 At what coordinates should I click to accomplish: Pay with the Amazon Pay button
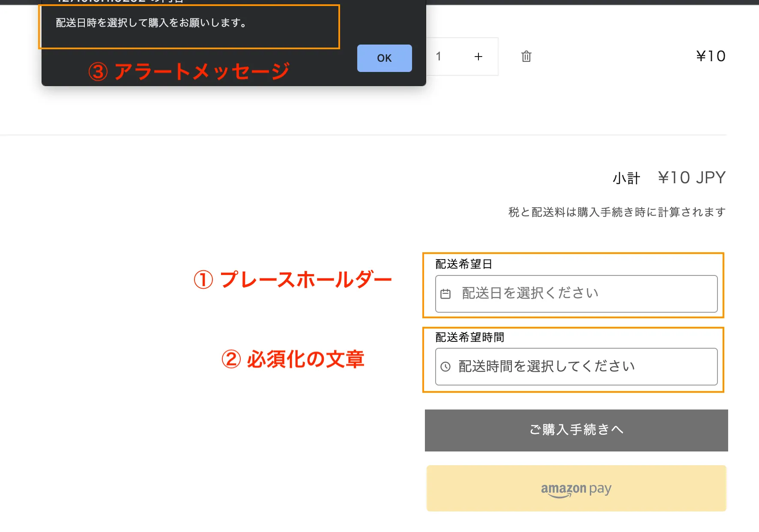pos(576,488)
